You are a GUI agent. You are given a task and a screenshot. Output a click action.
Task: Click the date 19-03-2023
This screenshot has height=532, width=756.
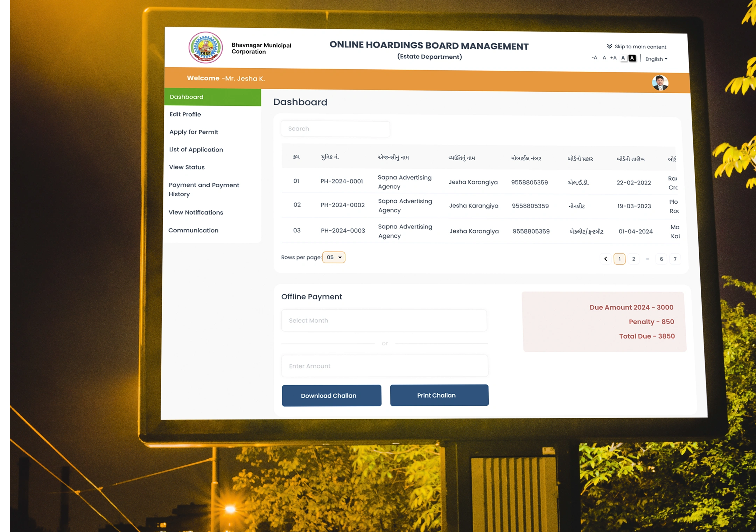tap(634, 206)
